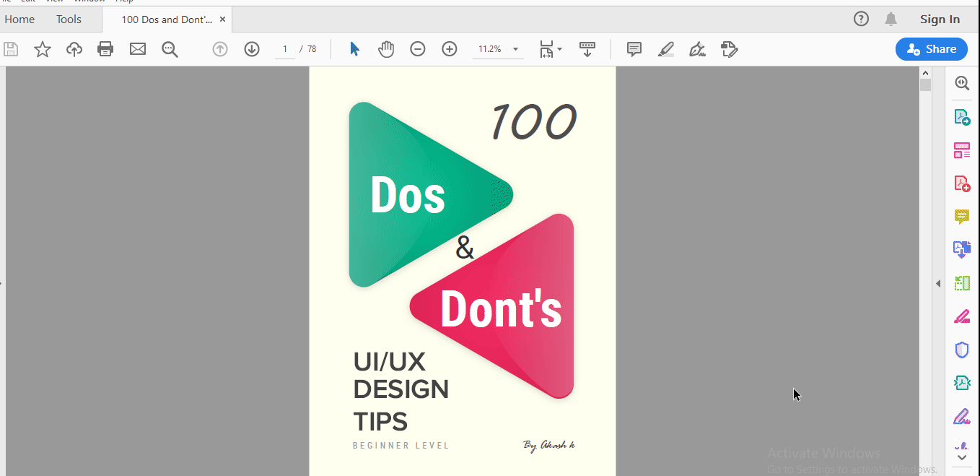Open the 11.2% zoom level dropdown
The height and width of the screenshot is (476, 980).
[498, 49]
